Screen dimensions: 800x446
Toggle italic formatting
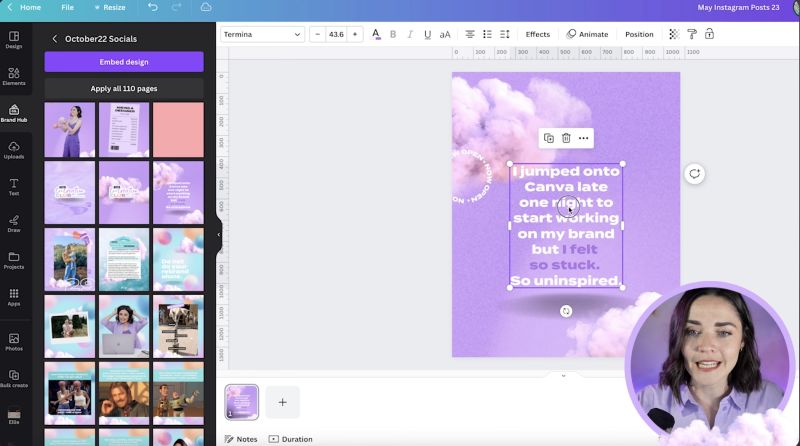pyautogui.click(x=410, y=34)
